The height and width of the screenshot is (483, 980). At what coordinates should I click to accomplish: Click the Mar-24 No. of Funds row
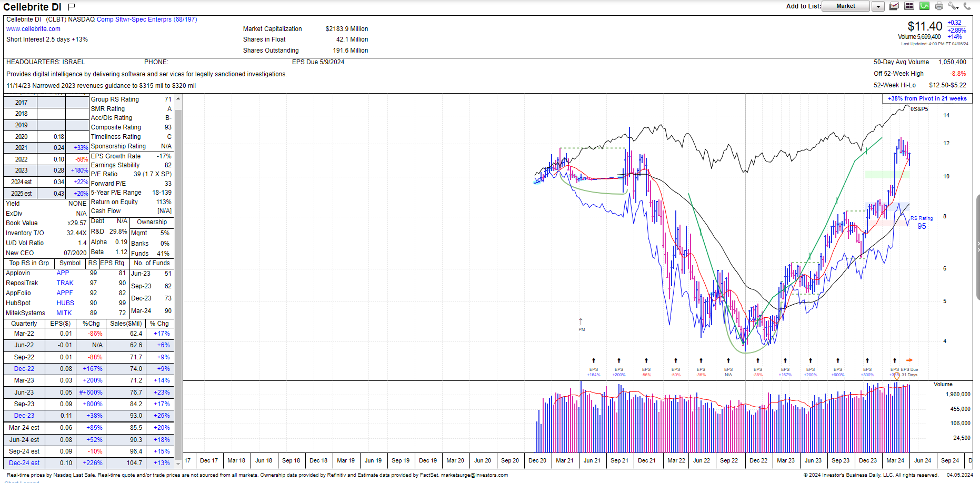click(x=152, y=311)
